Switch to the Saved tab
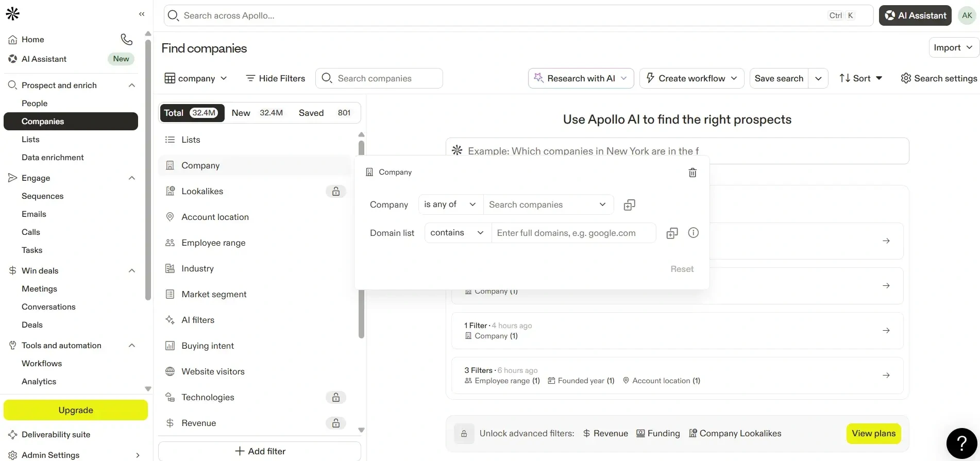This screenshot has height=461, width=980. point(324,113)
